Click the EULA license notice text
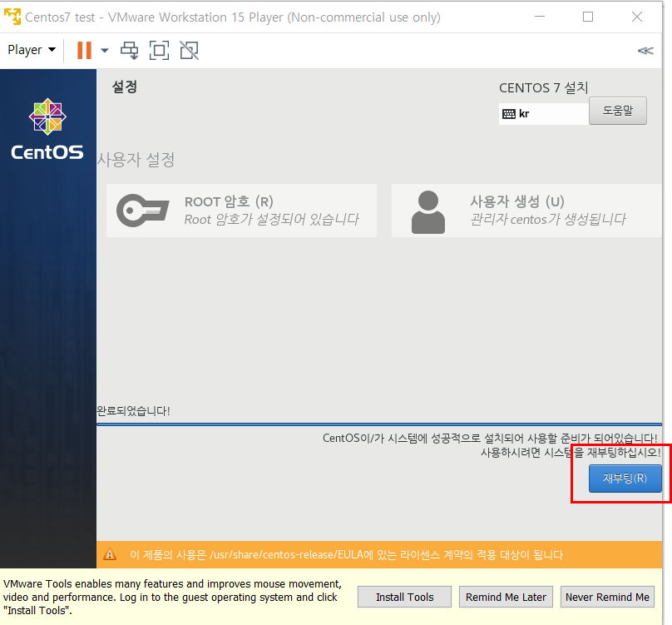 [x=346, y=554]
